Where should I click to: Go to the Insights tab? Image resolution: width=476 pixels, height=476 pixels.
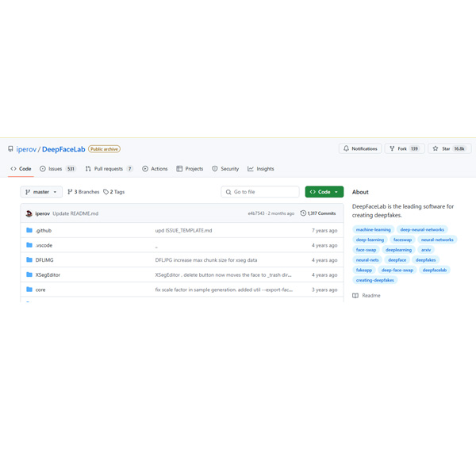(261, 169)
